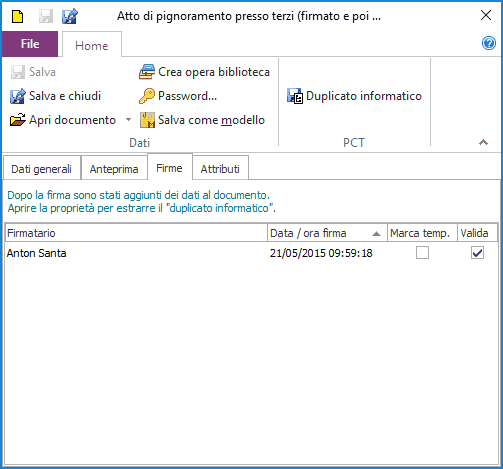The height and width of the screenshot is (469, 503).
Task: Collapse the ribbon with the chevron arrow
Action: pyautogui.click(x=483, y=142)
